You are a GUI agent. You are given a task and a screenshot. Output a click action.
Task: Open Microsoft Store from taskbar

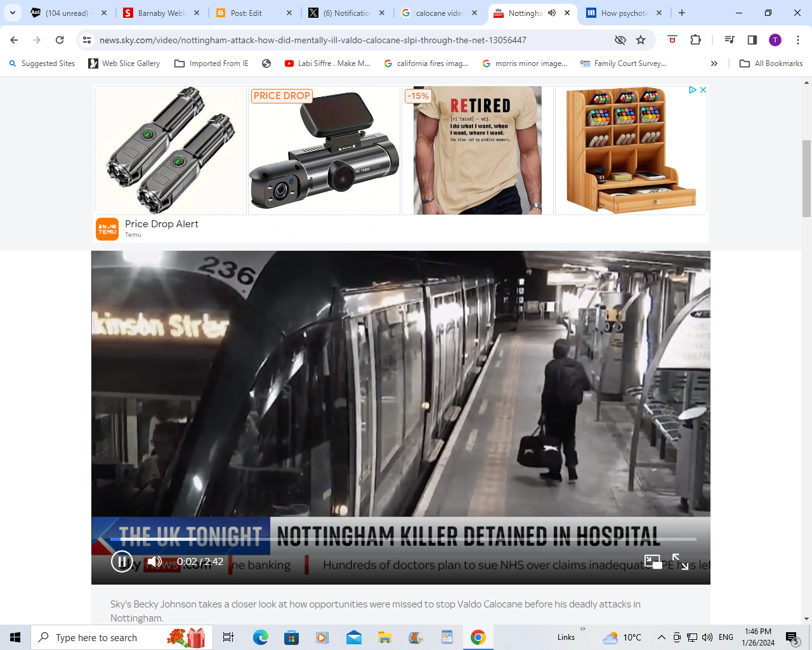pyautogui.click(x=291, y=637)
